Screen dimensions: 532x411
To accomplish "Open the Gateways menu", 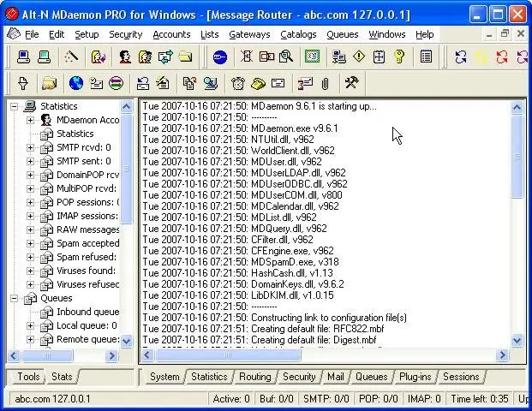I will (x=249, y=34).
